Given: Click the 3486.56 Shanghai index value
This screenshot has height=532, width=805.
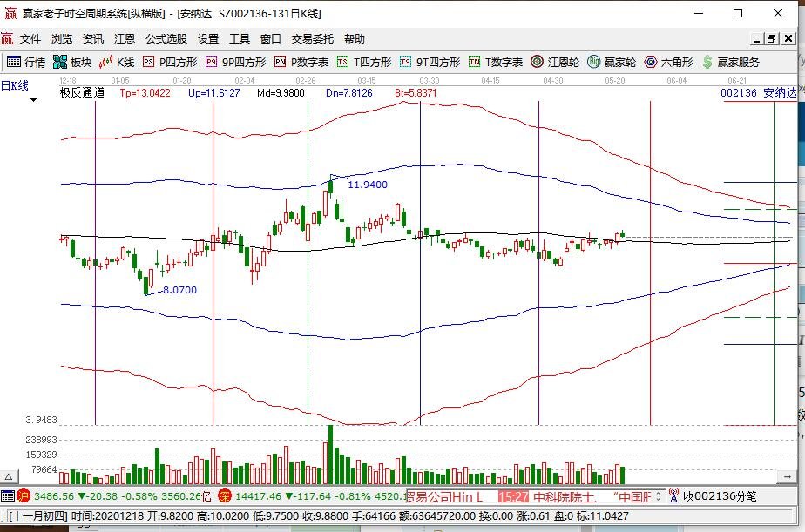Looking at the screenshot, I should coord(54,496).
